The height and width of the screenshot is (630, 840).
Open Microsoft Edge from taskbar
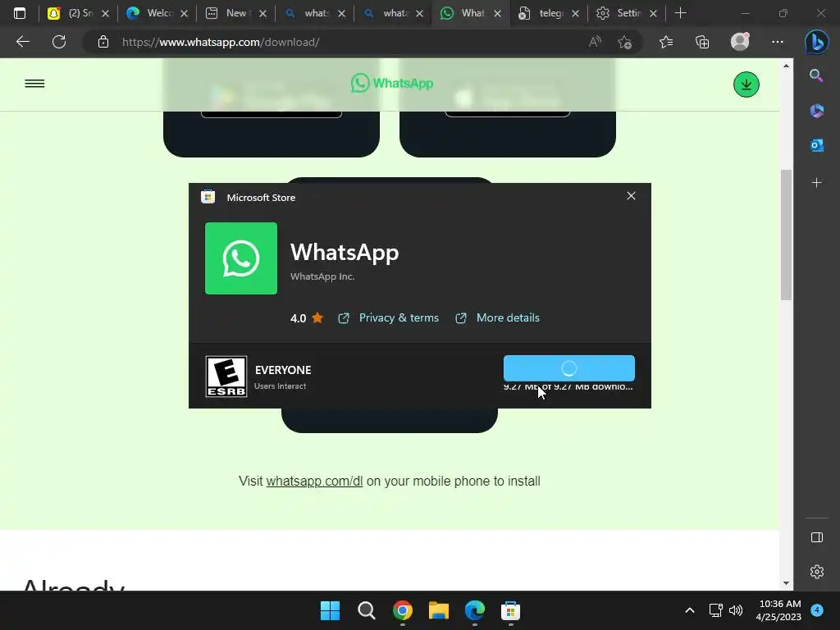tap(475, 610)
